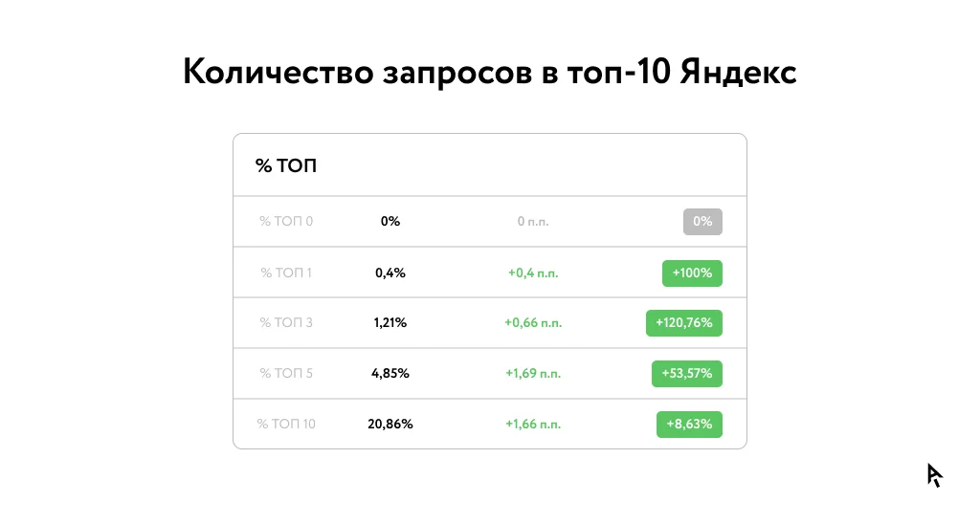Click the 0,4% value
The width and height of the screenshot is (980, 524).
pos(390,273)
